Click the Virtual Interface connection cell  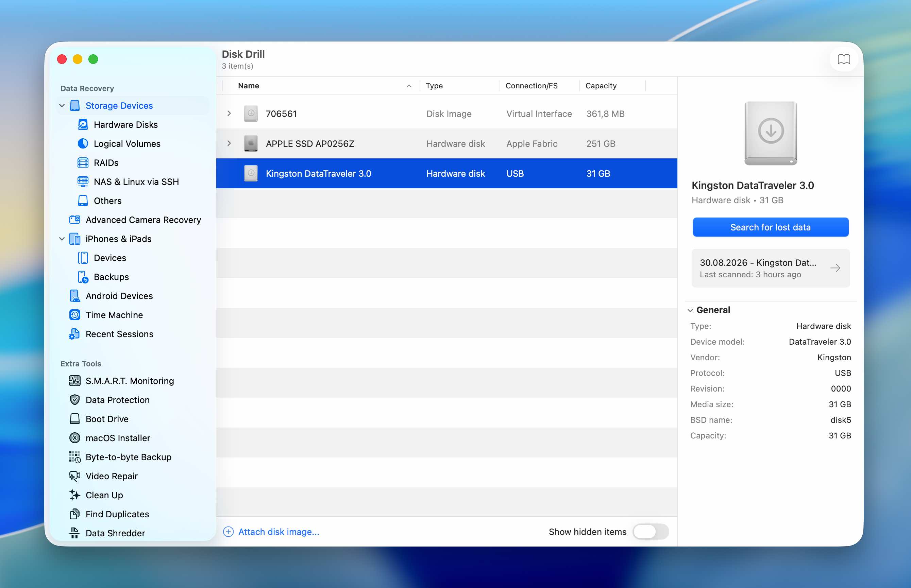tap(539, 114)
